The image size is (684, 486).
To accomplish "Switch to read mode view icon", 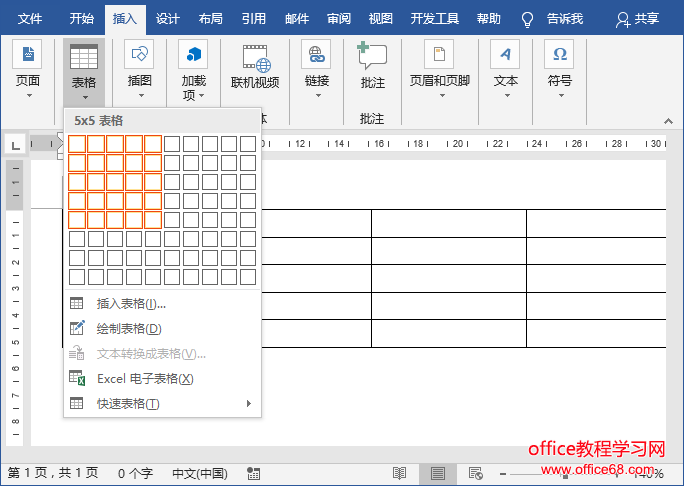I will coord(399,473).
